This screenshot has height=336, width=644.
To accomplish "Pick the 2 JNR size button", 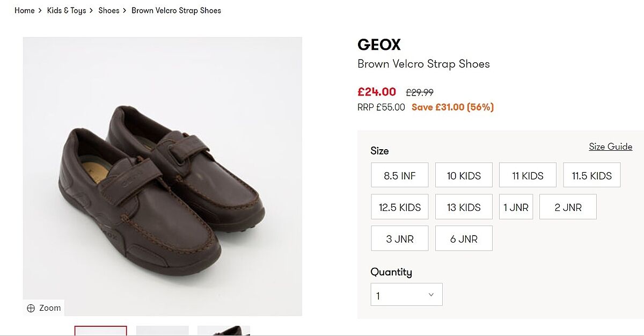I will pos(568,207).
